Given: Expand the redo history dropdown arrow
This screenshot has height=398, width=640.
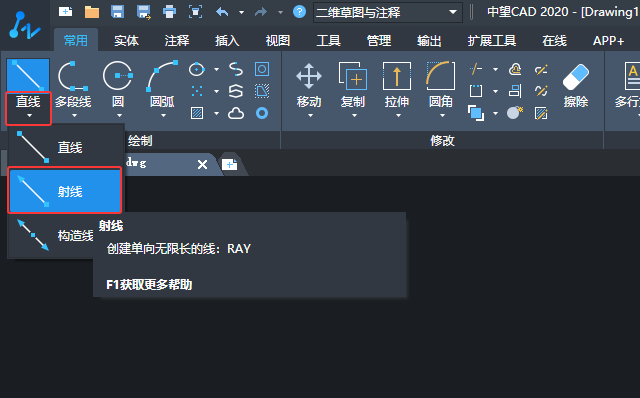Looking at the screenshot, I should coord(280,13).
